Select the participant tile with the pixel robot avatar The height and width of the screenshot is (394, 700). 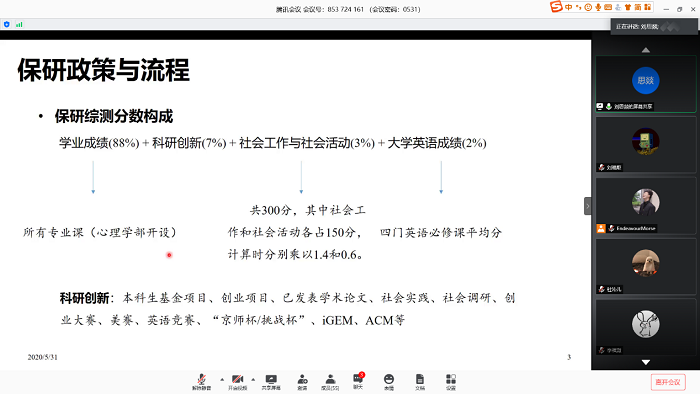point(646,145)
